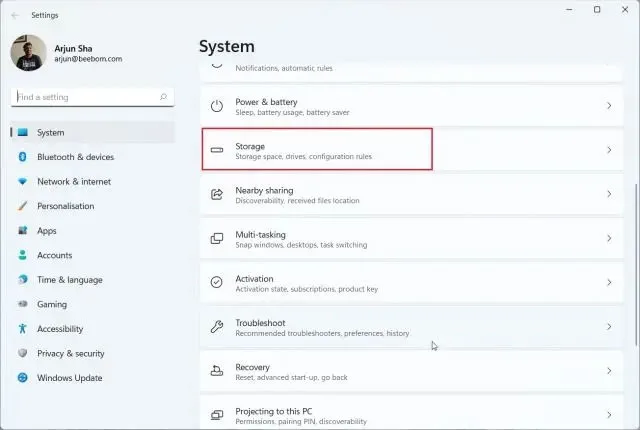Viewport: 640px width, 430px height.
Task: Click the Time & language globe icon
Action: pyautogui.click(x=22, y=279)
